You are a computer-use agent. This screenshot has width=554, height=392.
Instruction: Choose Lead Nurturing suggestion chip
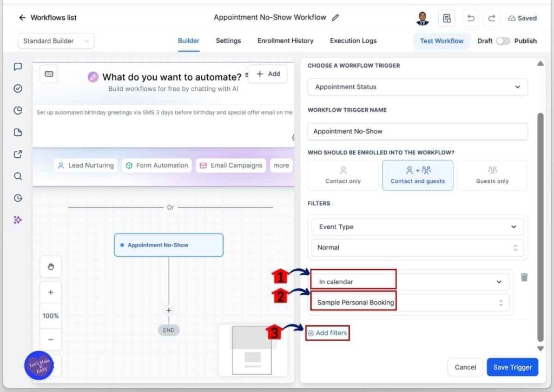(86, 165)
